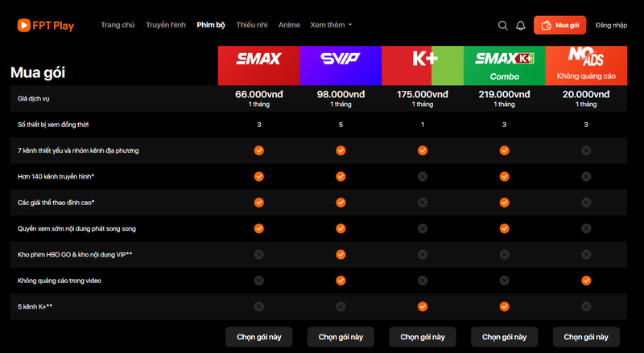Click the Đăng nhập link
This screenshot has height=353, width=644.
[611, 26]
